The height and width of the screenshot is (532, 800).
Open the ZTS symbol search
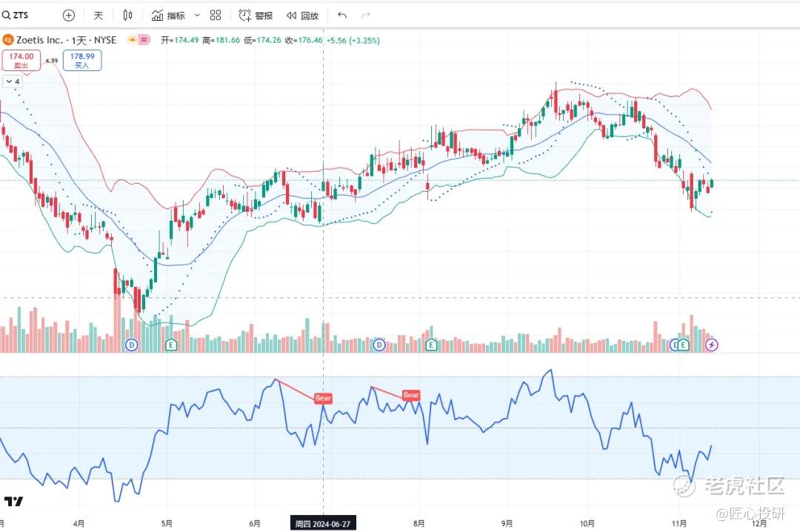(16, 16)
